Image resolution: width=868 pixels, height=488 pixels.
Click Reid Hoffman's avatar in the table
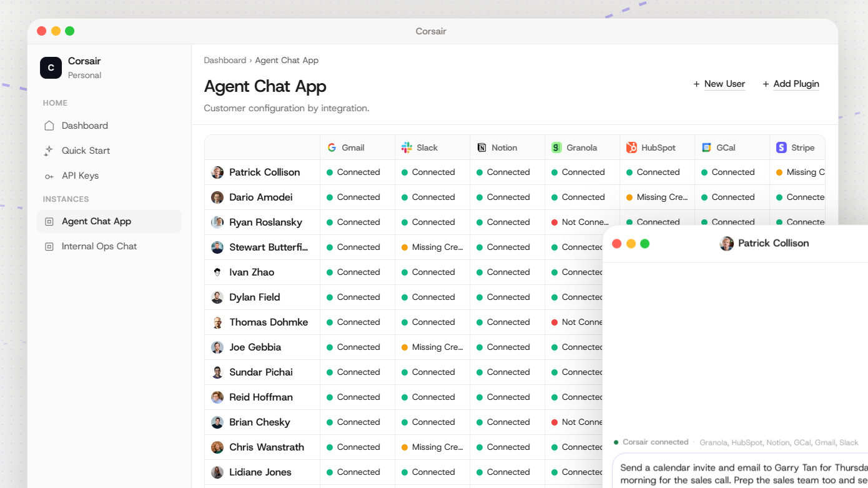coord(217,397)
